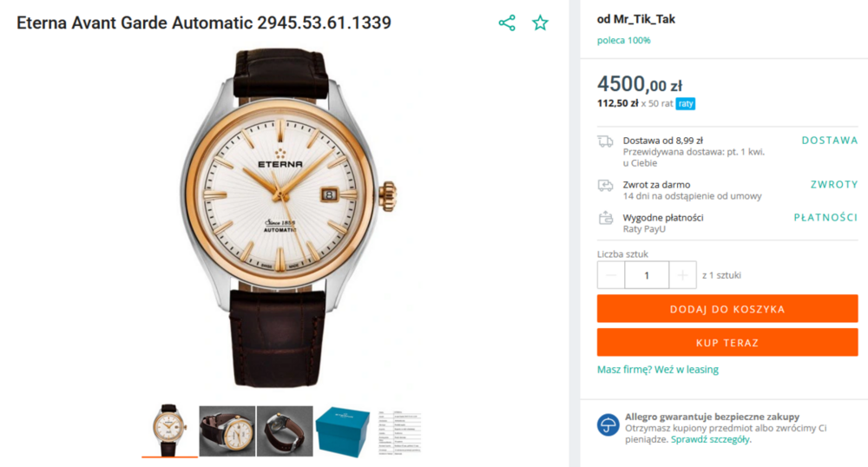The image size is (868, 467).
Task: Select the blue box thumbnail image
Action: tap(343, 431)
